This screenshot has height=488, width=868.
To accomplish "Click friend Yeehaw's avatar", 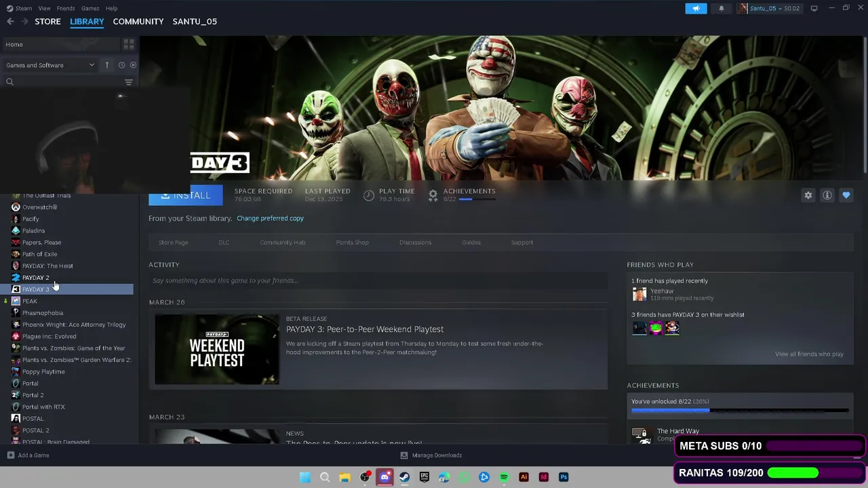I will pyautogui.click(x=639, y=294).
